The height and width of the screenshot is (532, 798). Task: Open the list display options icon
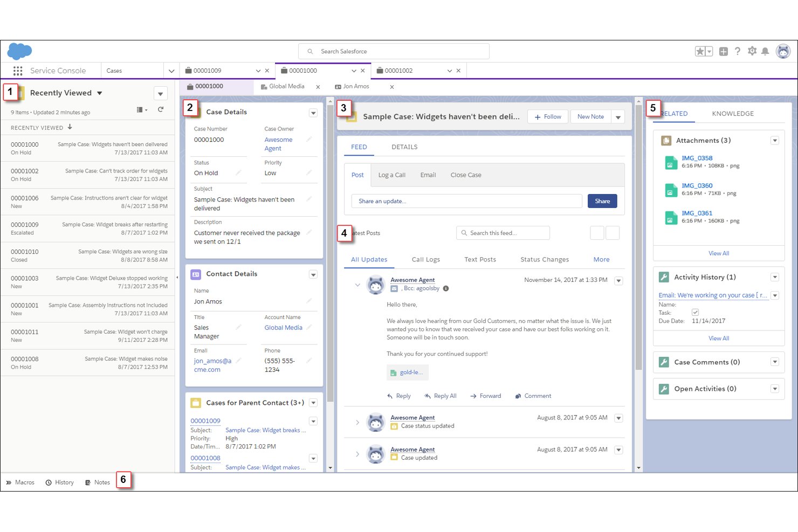[142, 109]
